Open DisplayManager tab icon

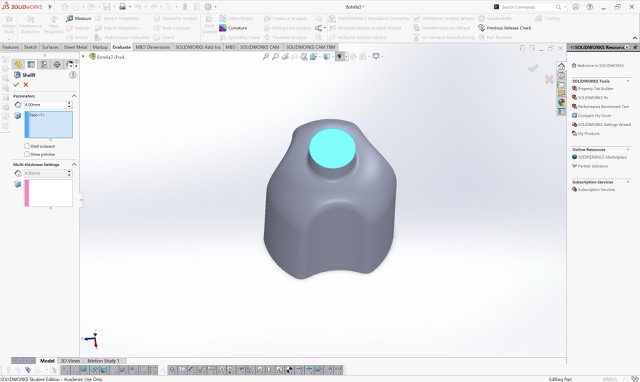point(69,64)
